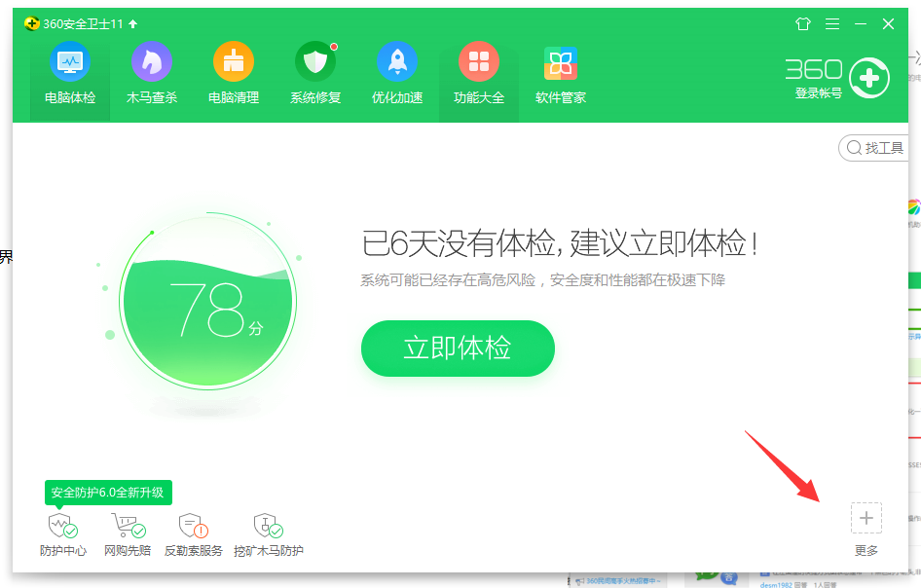The width and height of the screenshot is (921, 588).
Task: Open the 防护中心 protection center
Action: point(62,532)
